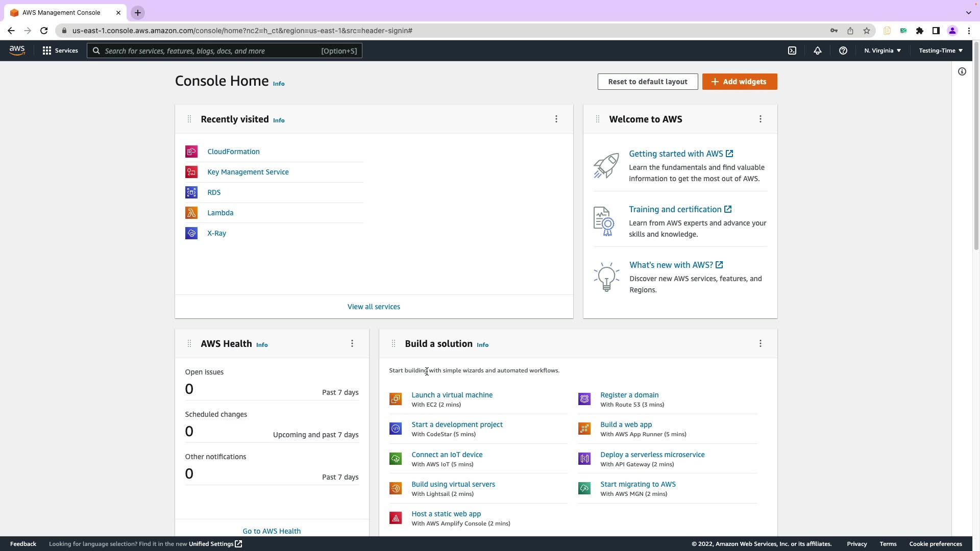Click the Add widgets button

[739, 82]
